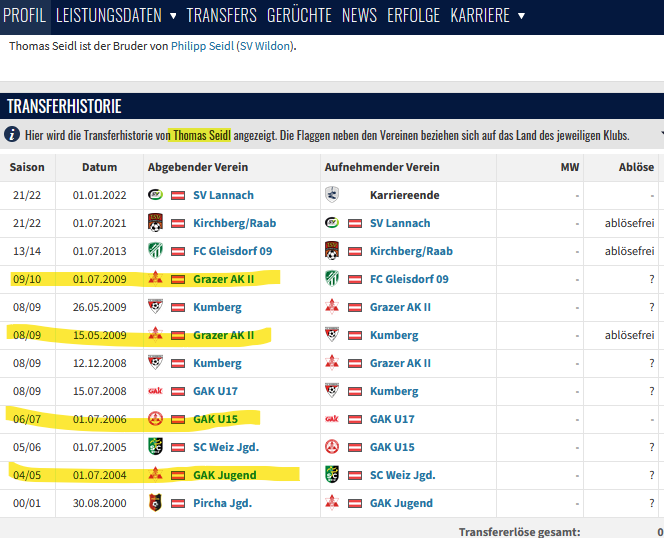Switch to the Gerüchte tab
Screen dimensions: 664x538
pyautogui.click(x=299, y=16)
